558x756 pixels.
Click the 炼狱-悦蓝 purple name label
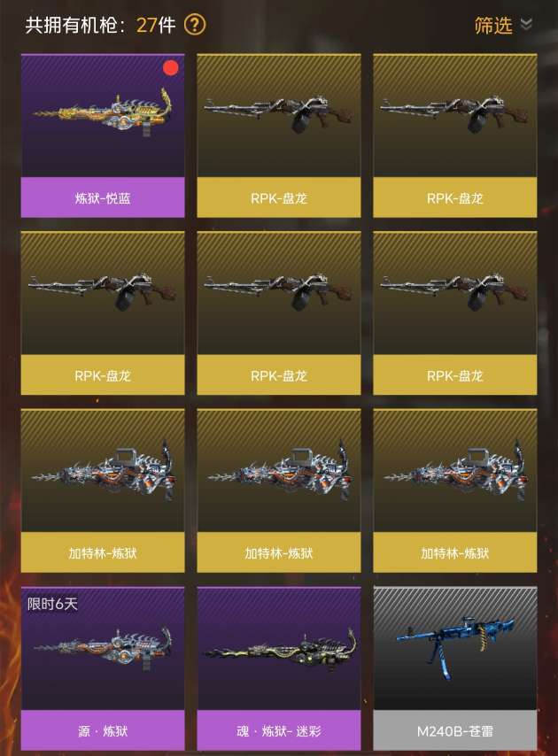[103, 197]
